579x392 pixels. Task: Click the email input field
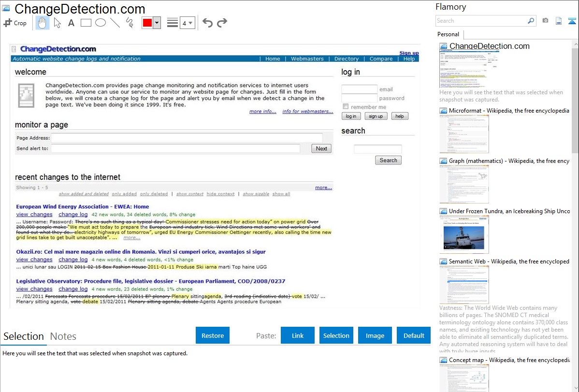(x=359, y=89)
